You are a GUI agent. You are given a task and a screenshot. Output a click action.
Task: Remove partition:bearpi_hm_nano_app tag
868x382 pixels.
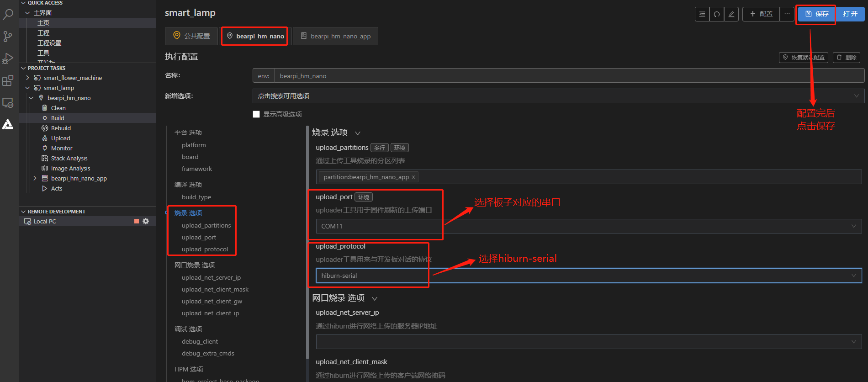[413, 177]
